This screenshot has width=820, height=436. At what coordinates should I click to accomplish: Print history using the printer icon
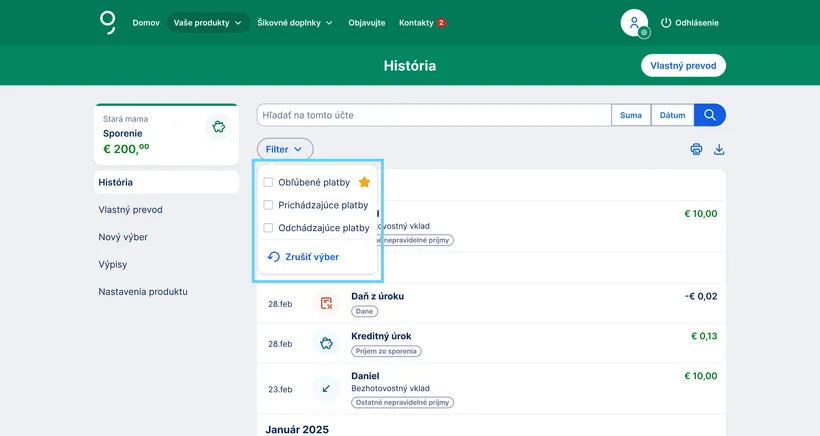(696, 150)
